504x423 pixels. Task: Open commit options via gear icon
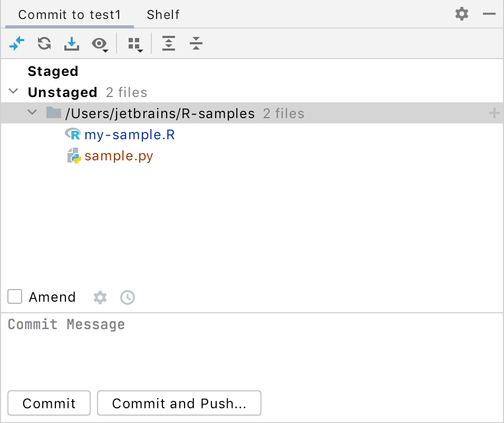point(100,297)
